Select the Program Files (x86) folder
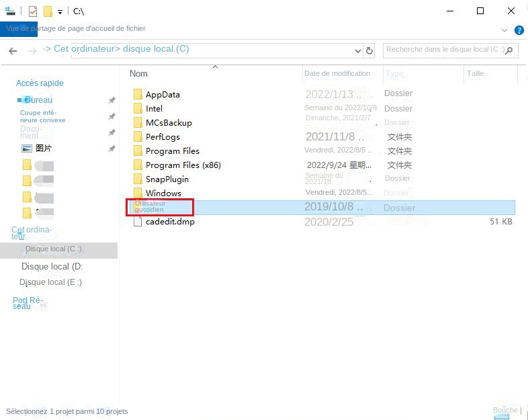 coord(183,165)
